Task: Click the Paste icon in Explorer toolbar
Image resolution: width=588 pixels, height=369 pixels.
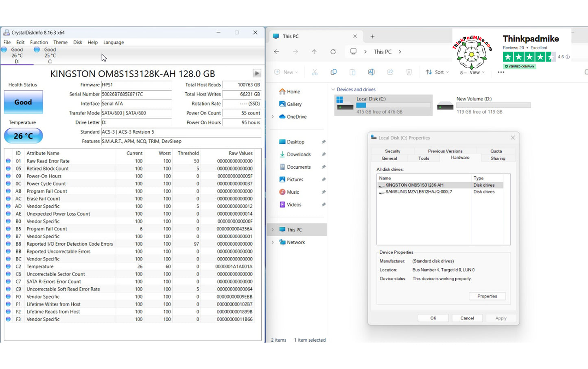Action: coord(352,72)
